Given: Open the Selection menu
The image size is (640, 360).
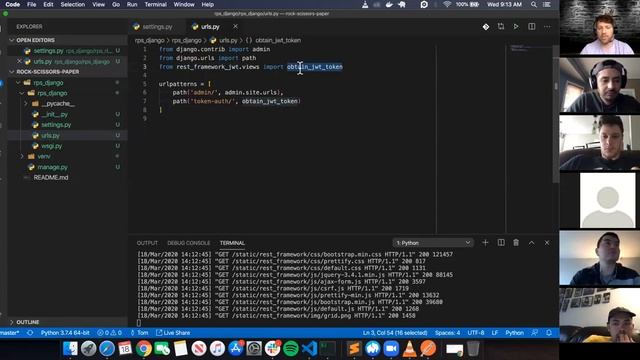Looking at the screenshot, I should click(x=73, y=4).
